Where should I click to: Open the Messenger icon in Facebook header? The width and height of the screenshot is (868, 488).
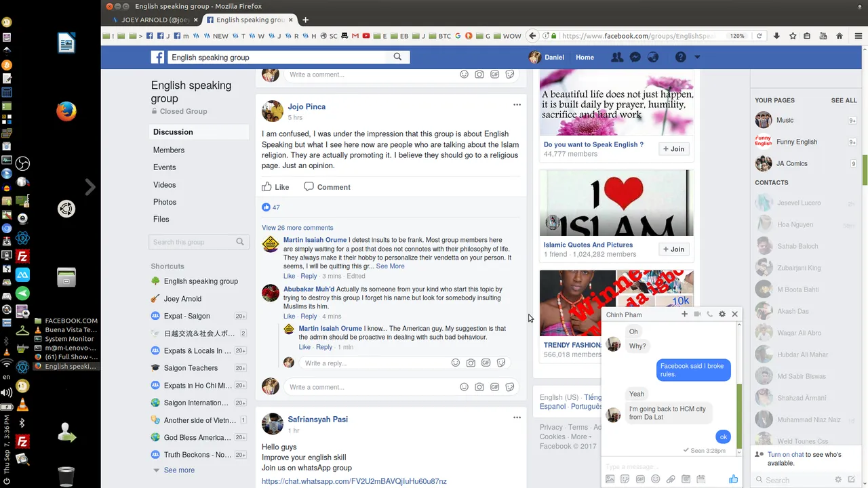pyautogui.click(x=635, y=58)
